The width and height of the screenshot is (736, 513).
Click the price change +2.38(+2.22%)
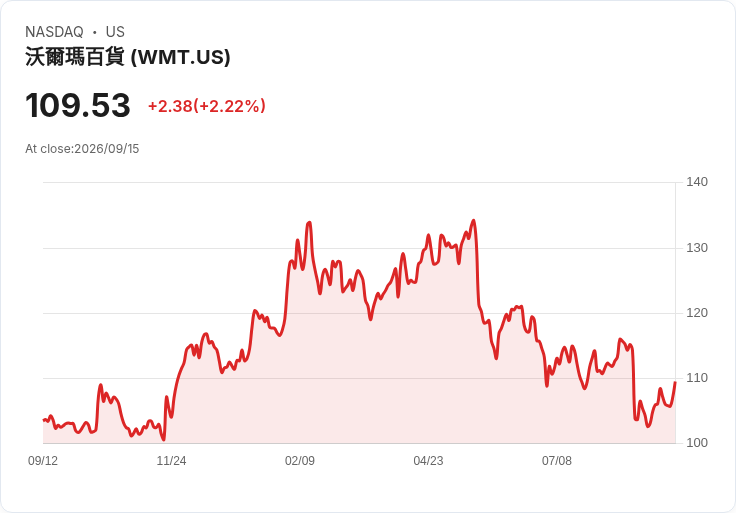207,106
